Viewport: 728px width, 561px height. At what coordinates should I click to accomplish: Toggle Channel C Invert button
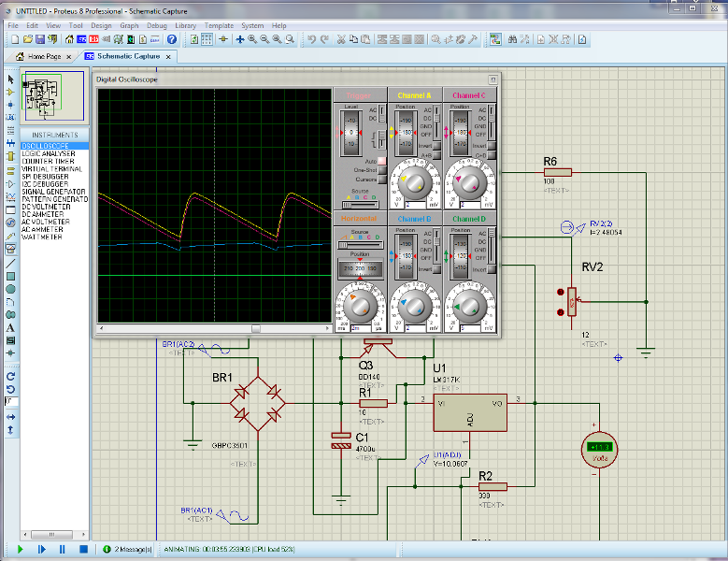492,146
